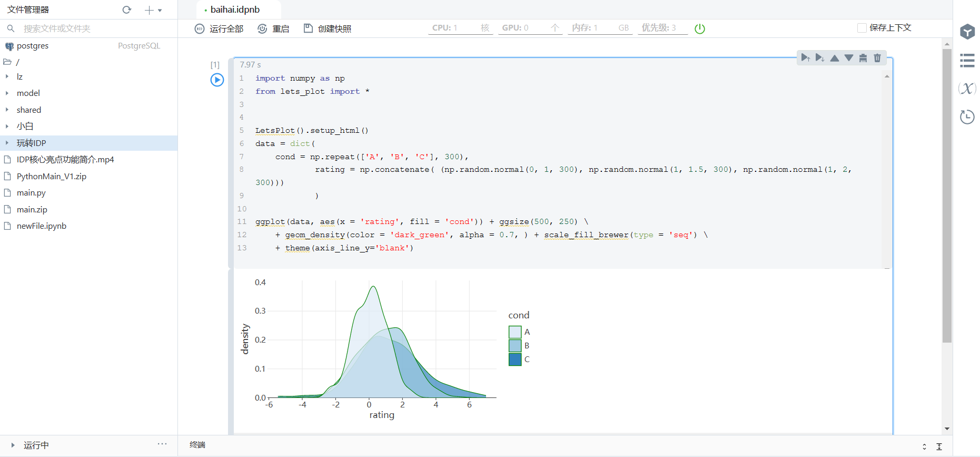Click the GPU count value field

point(530,28)
